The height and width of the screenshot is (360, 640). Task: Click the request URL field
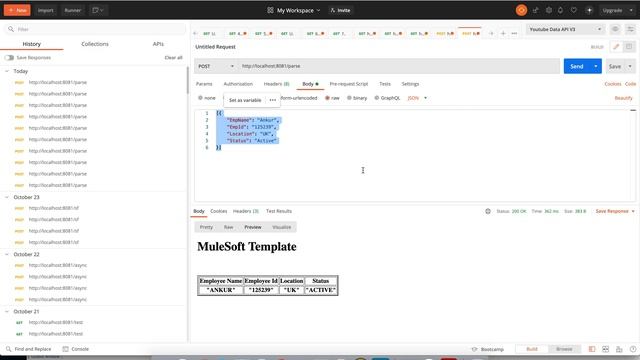coord(399,66)
